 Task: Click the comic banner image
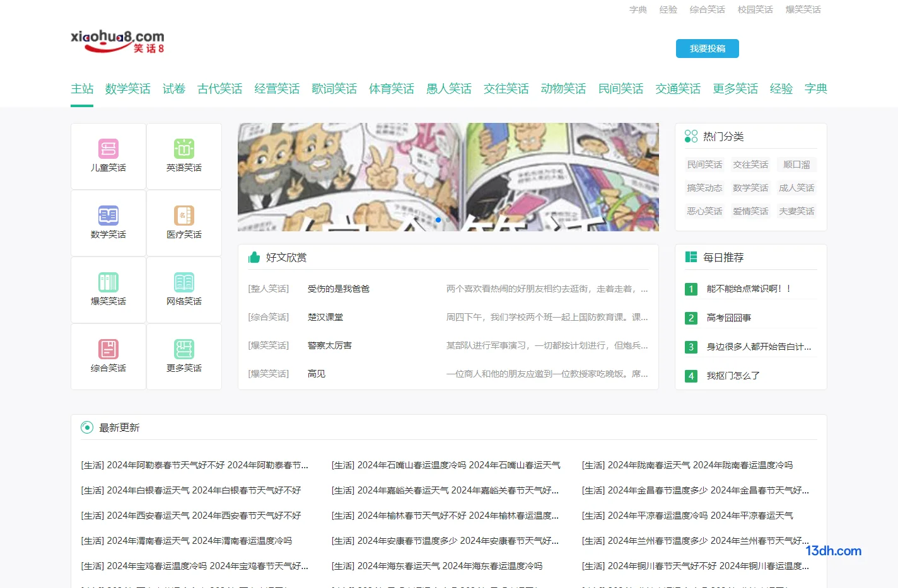[x=448, y=177]
